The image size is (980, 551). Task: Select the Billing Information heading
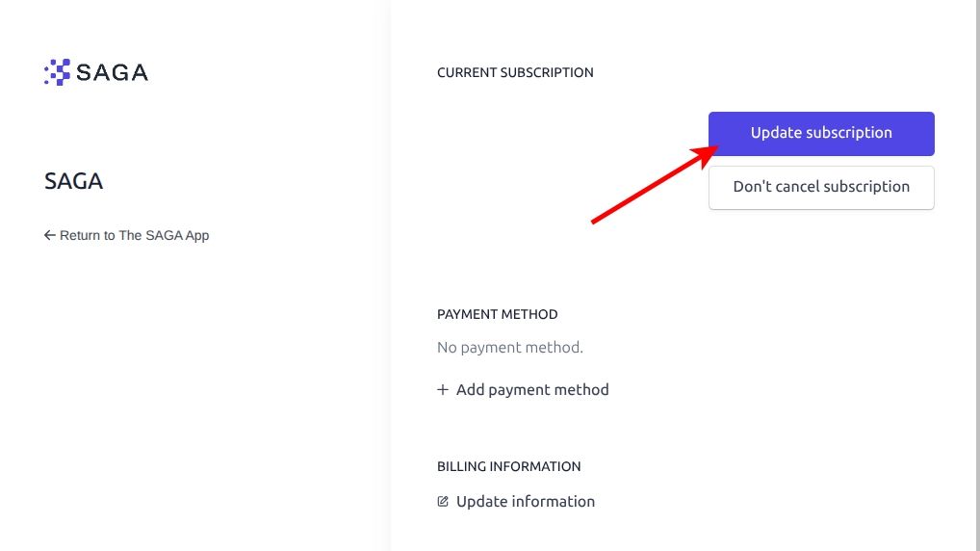pyautogui.click(x=508, y=466)
